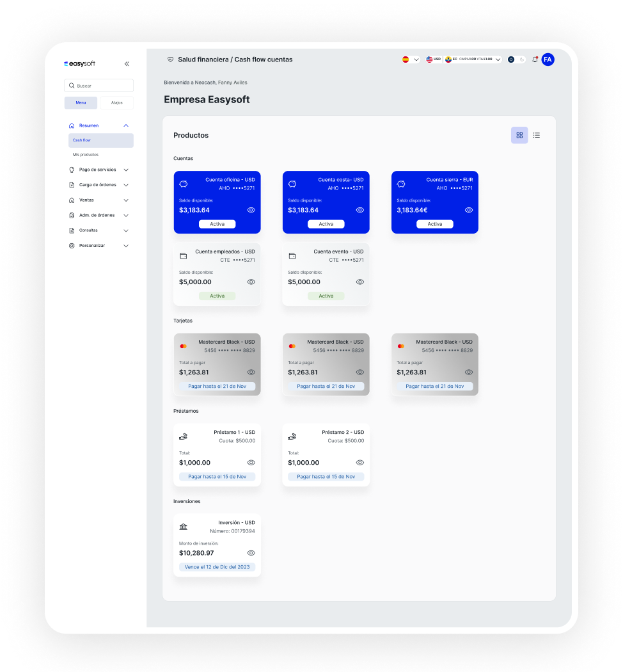Click hand-coin icon on Préstamo 2
Viewport: 623px width, 672px height.
(292, 436)
